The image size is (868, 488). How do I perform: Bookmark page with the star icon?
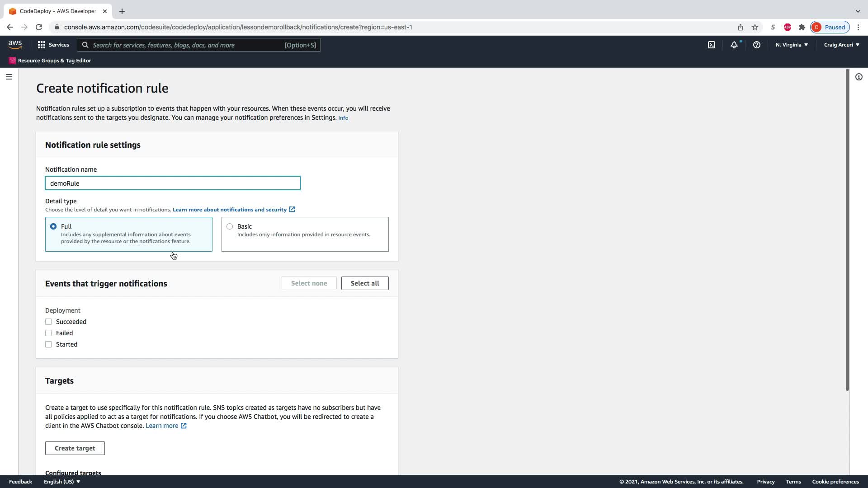point(755,27)
